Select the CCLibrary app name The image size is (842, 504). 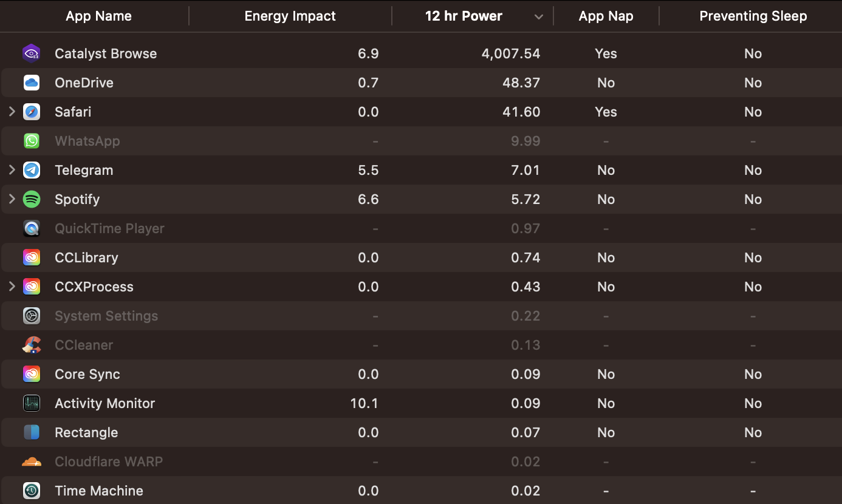(x=86, y=257)
